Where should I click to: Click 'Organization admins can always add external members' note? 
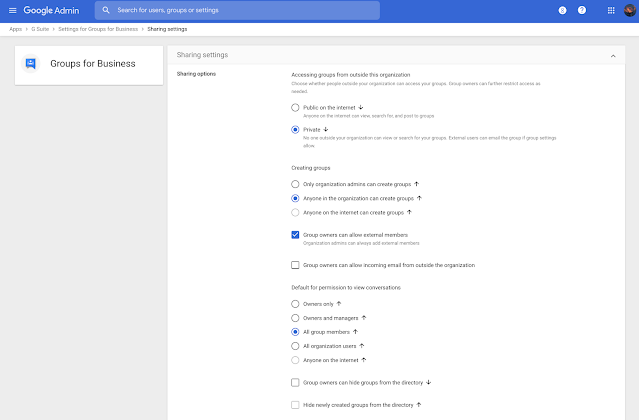[361, 243]
